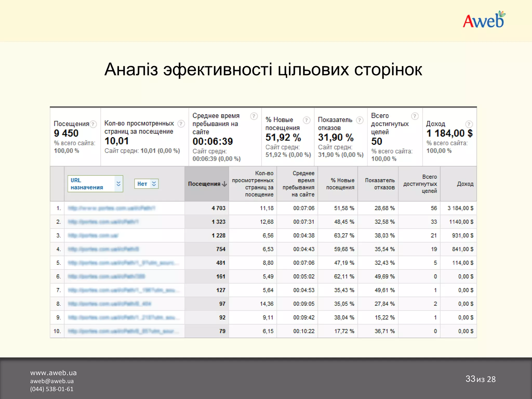Screen dimensions: 532x399
Task: Show the Доход metric help icon
Action: [469, 124]
